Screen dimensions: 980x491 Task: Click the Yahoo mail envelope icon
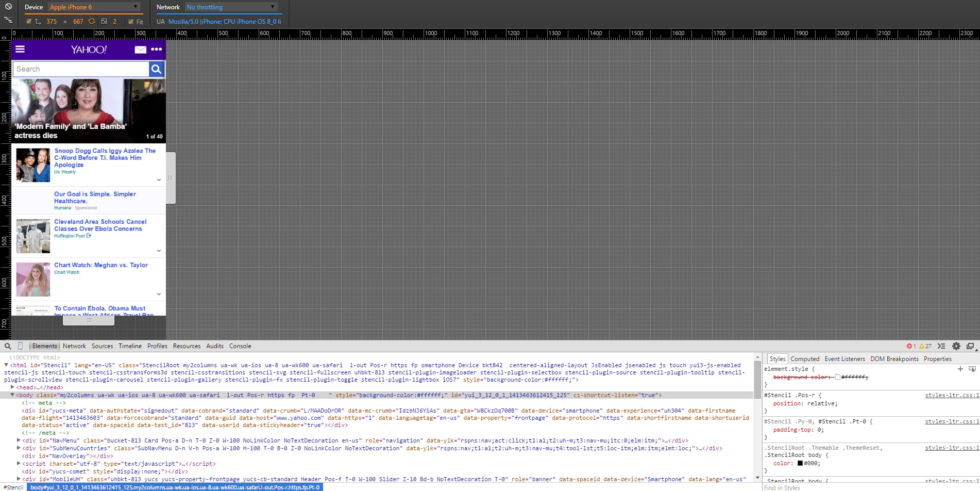coord(140,50)
